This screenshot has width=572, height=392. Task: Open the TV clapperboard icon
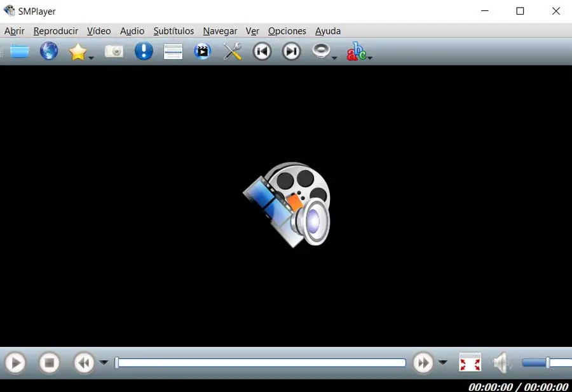(203, 51)
